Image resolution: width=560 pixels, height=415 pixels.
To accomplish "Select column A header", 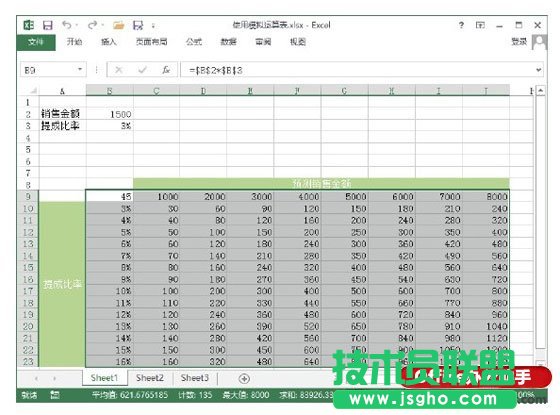I will [62, 91].
